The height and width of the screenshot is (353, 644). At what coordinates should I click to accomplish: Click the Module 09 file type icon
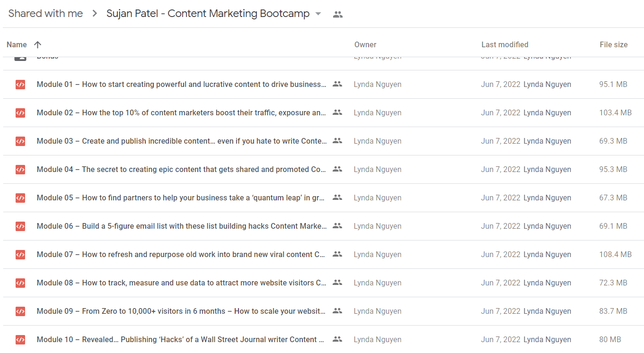click(x=20, y=311)
